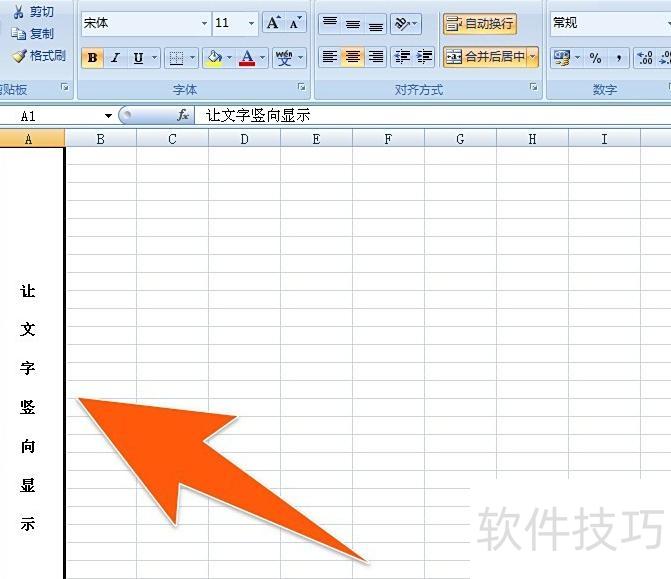Click the phonetic guide (wén) icon
The height and width of the screenshot is (579, 671).
284,58
